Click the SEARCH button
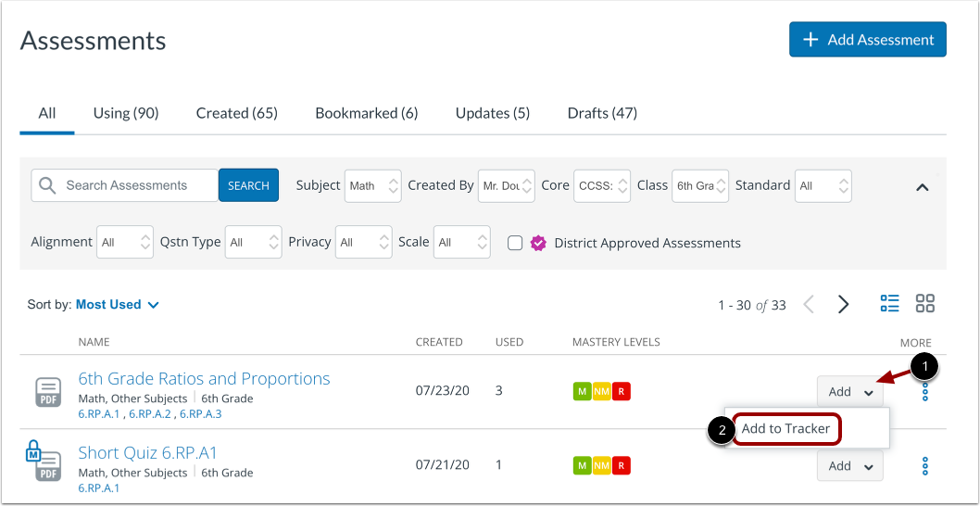 (x=249, y=185)
